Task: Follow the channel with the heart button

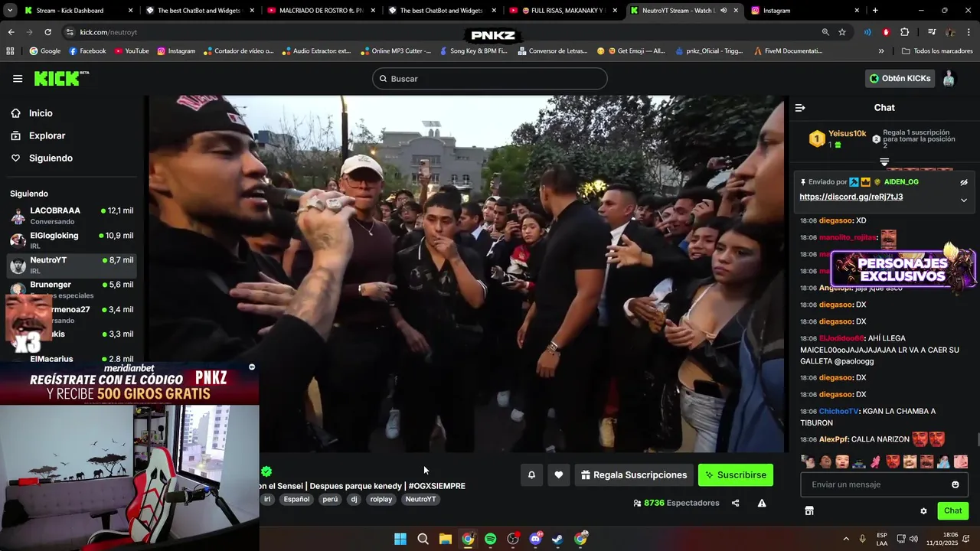Action: pyautogui.click(x=559, y=475)
